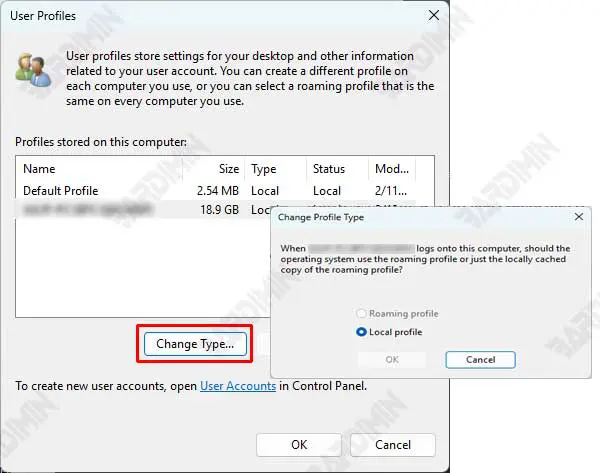The image size is (600, 473).
Task: Click OK in the User Profiles window
Action: tap(299, 445)
